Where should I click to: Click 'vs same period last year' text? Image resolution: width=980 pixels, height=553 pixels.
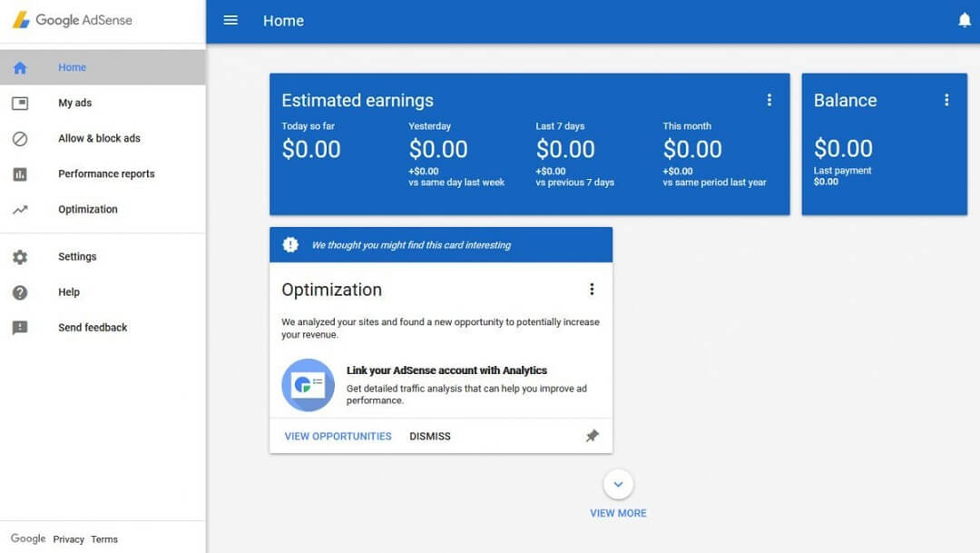coord(714,182)
